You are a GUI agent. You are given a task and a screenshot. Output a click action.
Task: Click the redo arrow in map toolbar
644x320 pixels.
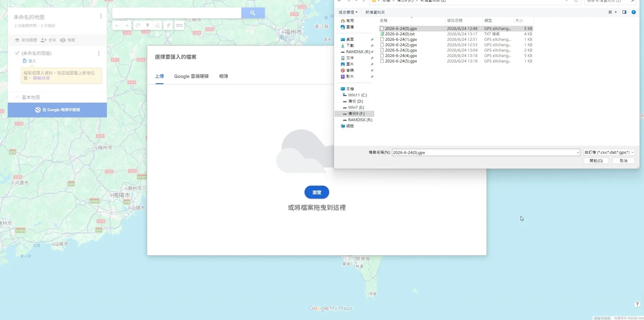click(x=127, y=25)
